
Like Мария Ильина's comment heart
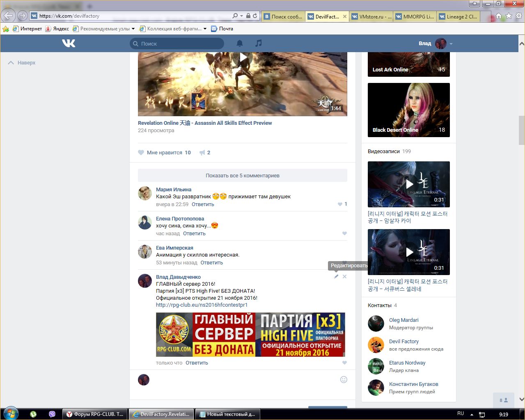pyautogui.click(x=340, y=204)
